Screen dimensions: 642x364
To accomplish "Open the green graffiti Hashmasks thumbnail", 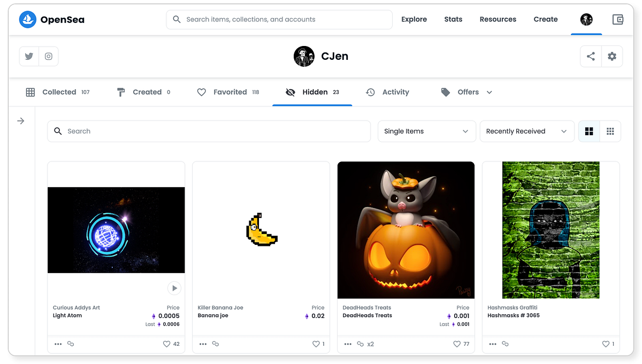I will [551, 230].
